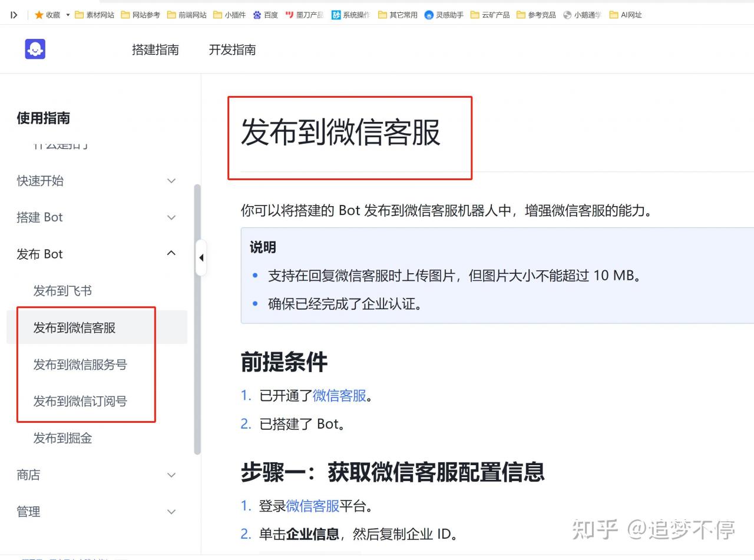Click the 步骤一：获取微信客服配置信息 heading
This screenshot has width=754, height=560.
pos(392,472)
